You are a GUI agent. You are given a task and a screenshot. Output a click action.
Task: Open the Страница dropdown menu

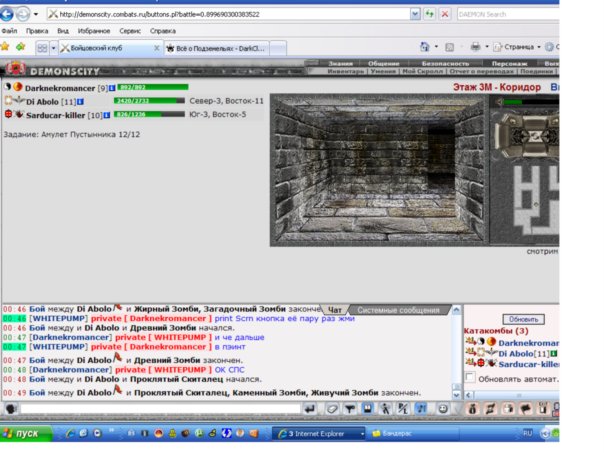click(518, 47)
